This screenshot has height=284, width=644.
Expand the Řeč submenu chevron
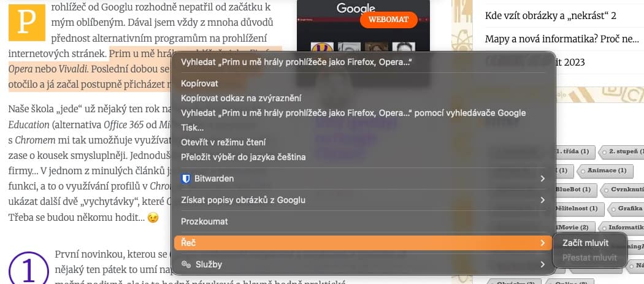tap(543, 243)
